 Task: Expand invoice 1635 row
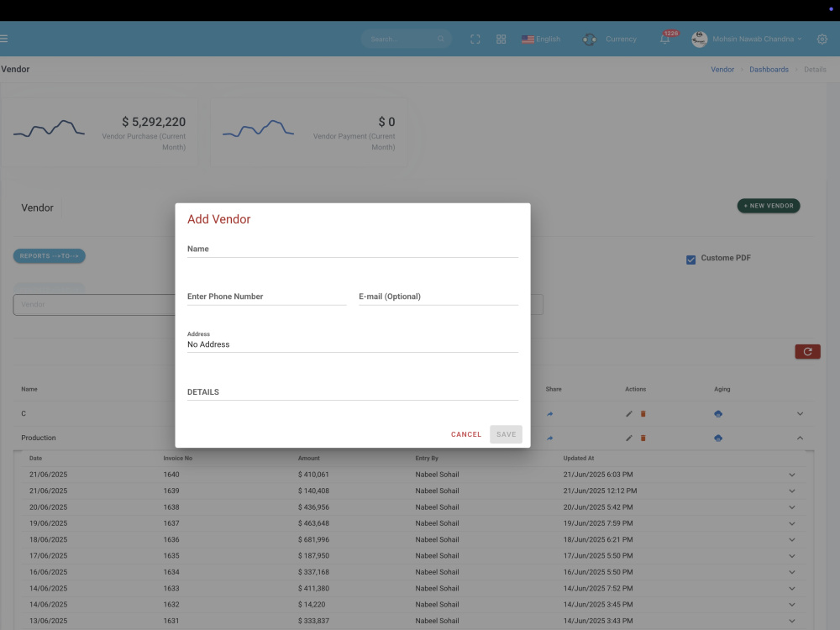coord(792,556)
